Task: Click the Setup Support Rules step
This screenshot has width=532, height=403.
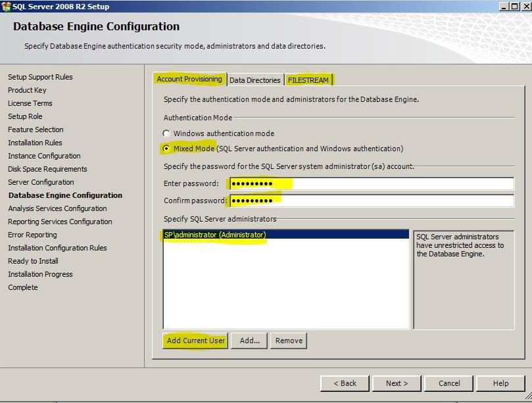Action: 40,77
